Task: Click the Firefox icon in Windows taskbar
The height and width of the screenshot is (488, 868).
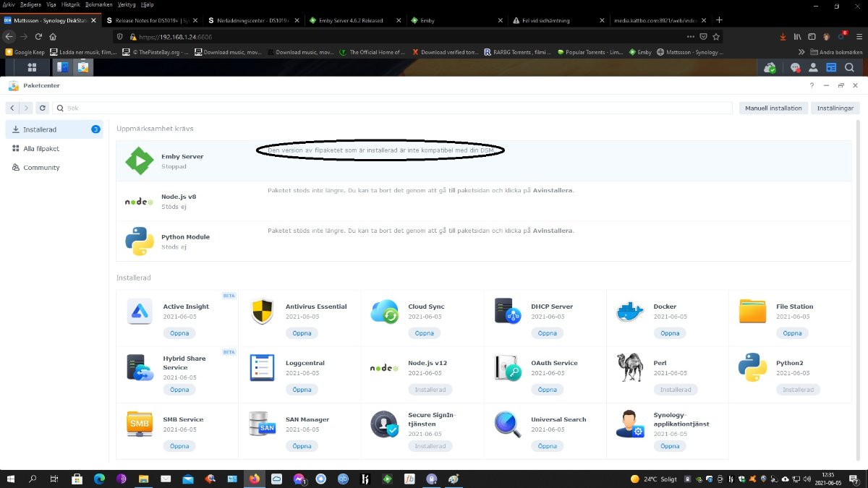Action: tap(253, 479)
